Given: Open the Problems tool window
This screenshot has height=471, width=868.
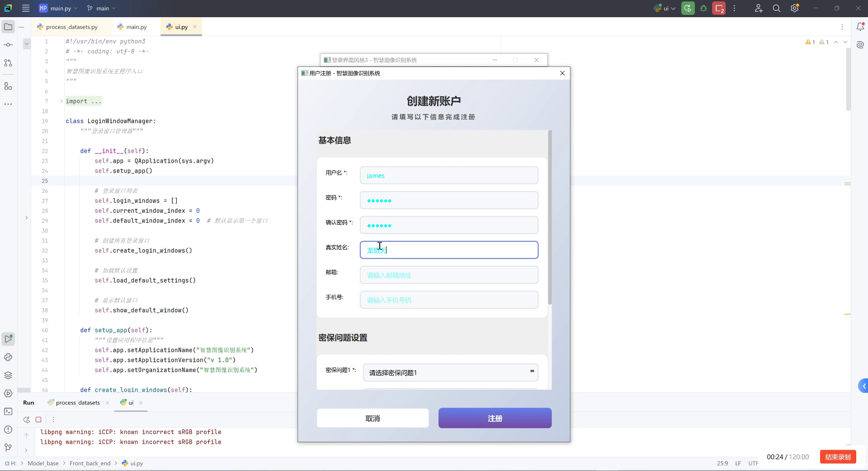Looking at the screenshot, I should click(8, 430).
